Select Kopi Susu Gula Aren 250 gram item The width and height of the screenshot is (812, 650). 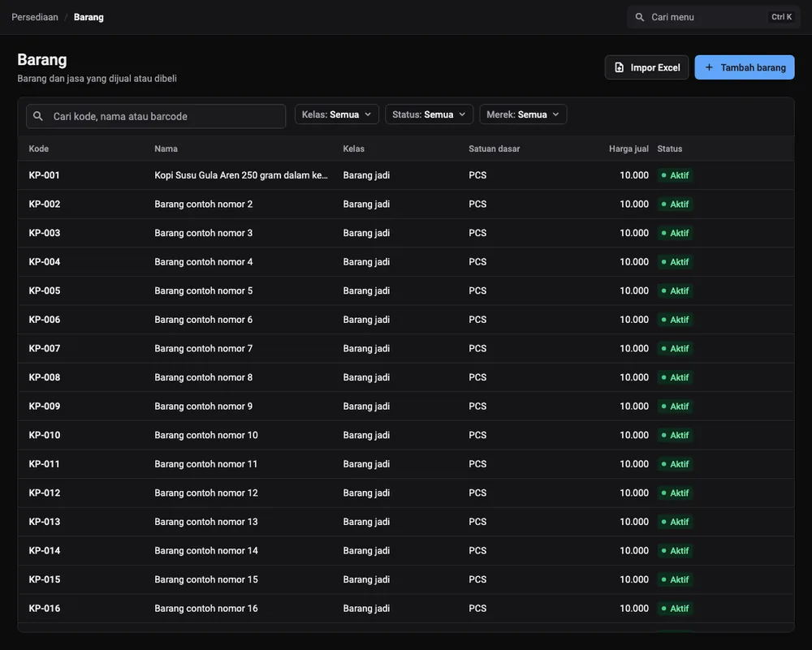(241, 175)
